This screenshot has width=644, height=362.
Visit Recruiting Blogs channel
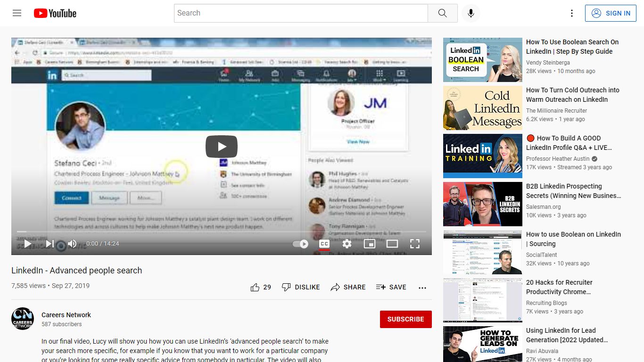click(x=546, y=303)
